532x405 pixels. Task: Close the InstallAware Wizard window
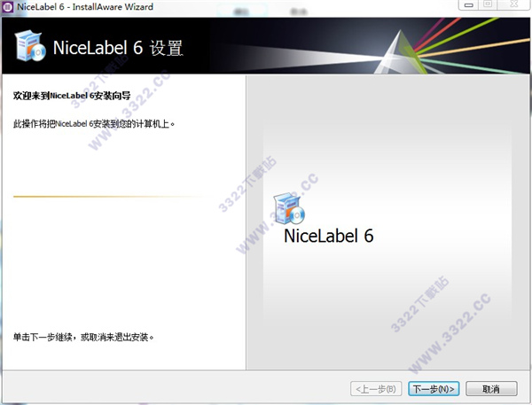pos(514,4)
